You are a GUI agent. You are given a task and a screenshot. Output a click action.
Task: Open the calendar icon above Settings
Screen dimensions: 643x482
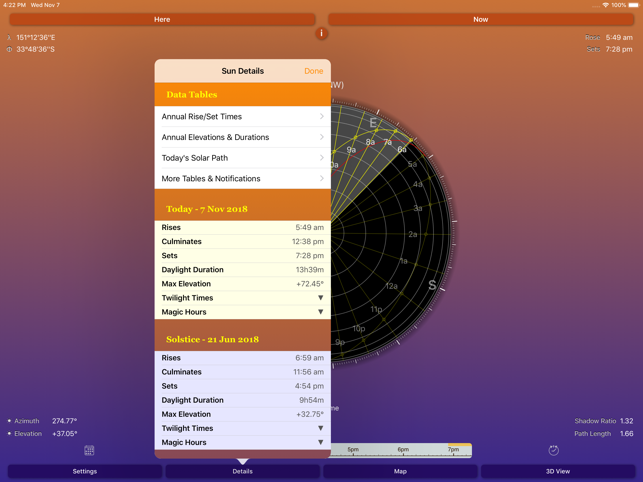click(89, 451)
